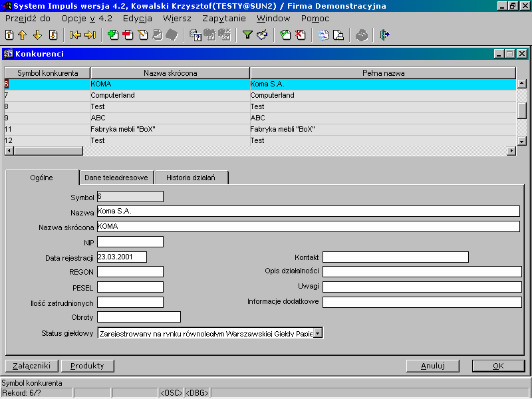Click into the Kontakt field

[396, 257]
